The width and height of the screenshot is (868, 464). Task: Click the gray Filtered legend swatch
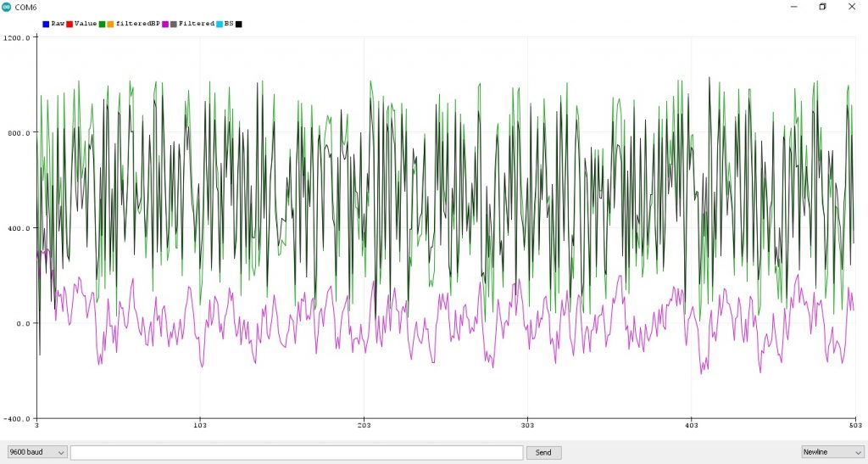[x=173, y=24]
